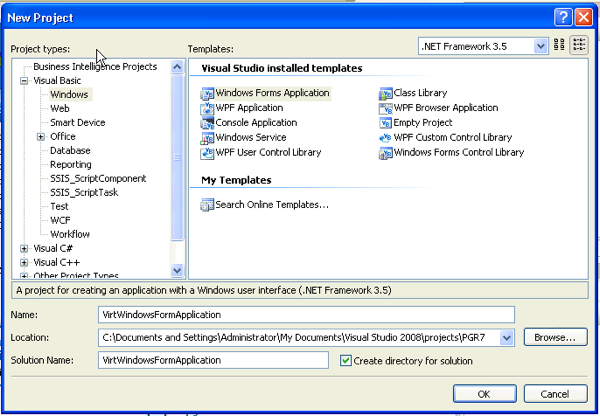Switch templates view to small icons
This screenshot has width=600, height=416.
579,46
